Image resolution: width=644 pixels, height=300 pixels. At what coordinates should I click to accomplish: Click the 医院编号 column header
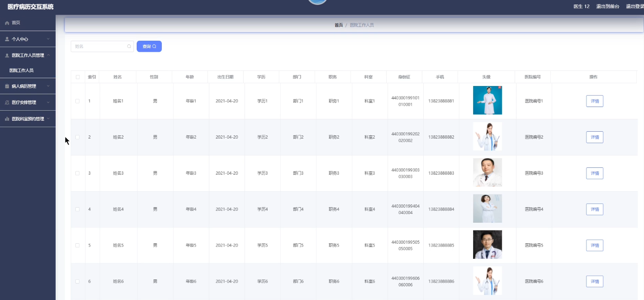click(x=532, y=77)
